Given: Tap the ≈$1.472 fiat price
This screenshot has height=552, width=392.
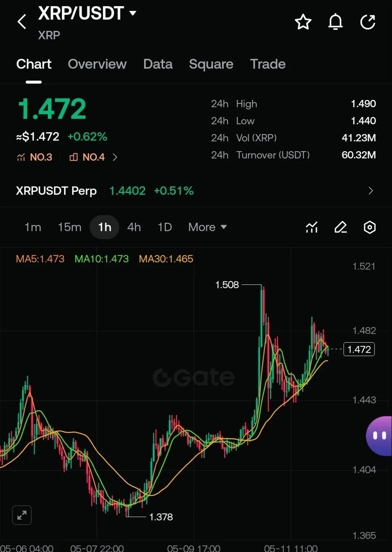Looking at the screenshot, I should 38,137.
